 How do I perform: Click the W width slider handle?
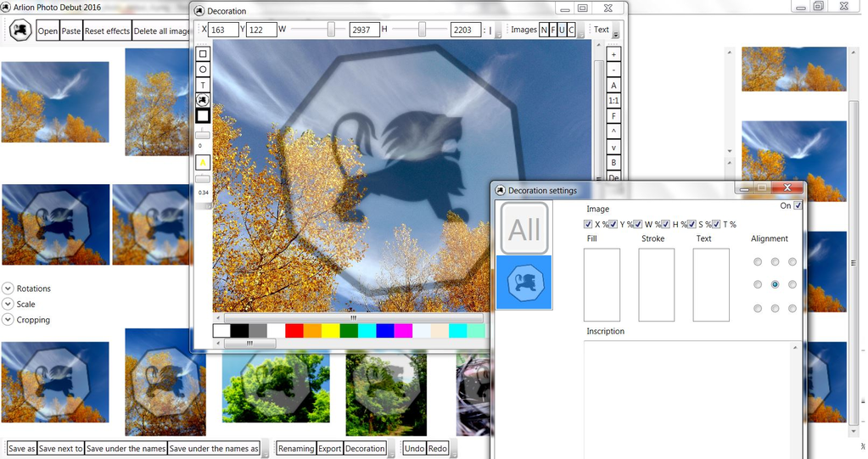[331, 30]
